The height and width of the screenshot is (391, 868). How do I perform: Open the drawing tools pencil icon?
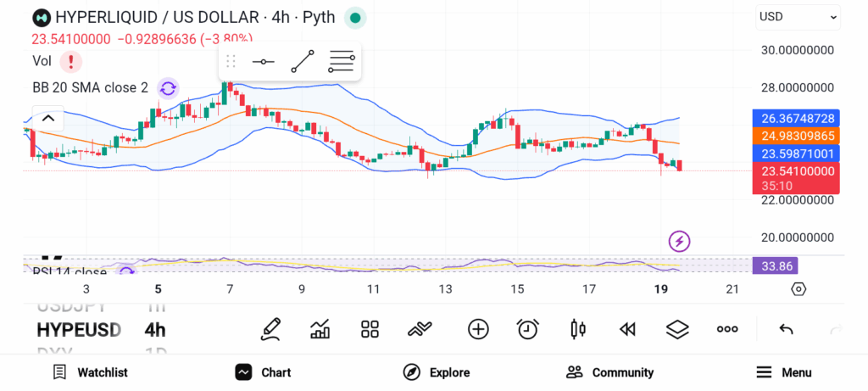[270, 329]
